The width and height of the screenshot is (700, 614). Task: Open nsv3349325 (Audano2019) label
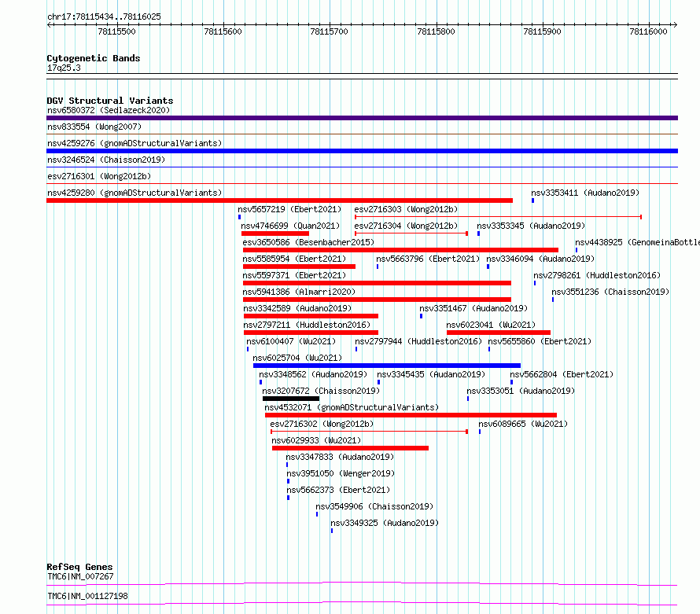(385, 523)
